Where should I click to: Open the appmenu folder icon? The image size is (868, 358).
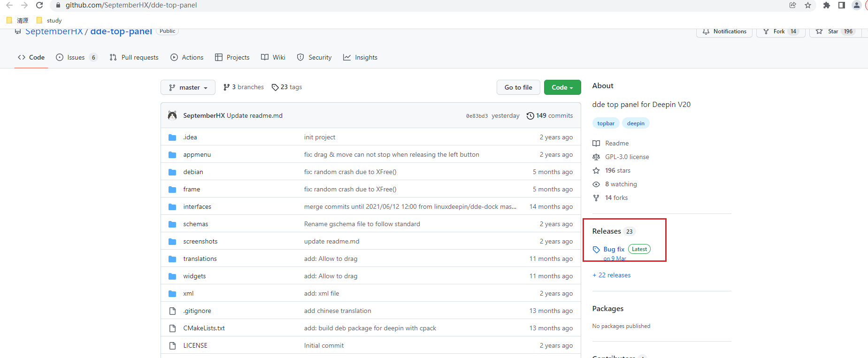pos(172,155)
